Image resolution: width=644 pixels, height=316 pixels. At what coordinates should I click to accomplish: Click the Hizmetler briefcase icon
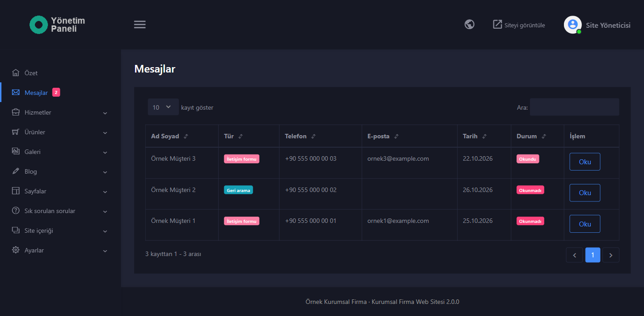(x=16, y=112)
